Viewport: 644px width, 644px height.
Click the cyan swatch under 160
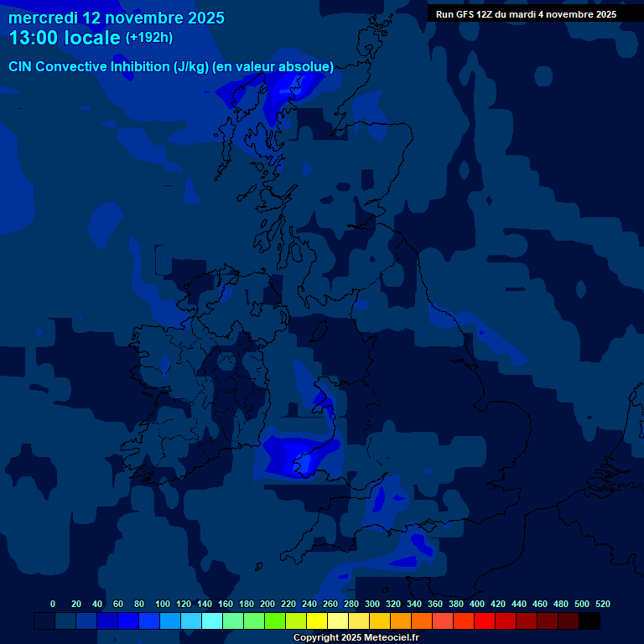212,621
